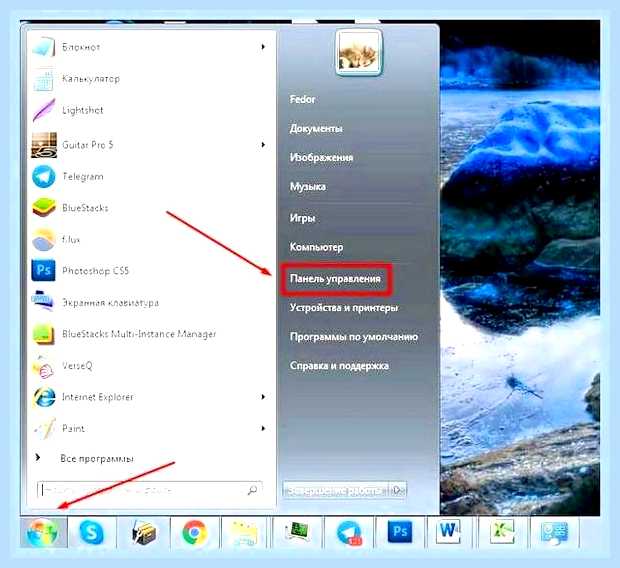
Task: Open the last blue taskbar icon
Action: pyautogui.click(x=554, y=532)
